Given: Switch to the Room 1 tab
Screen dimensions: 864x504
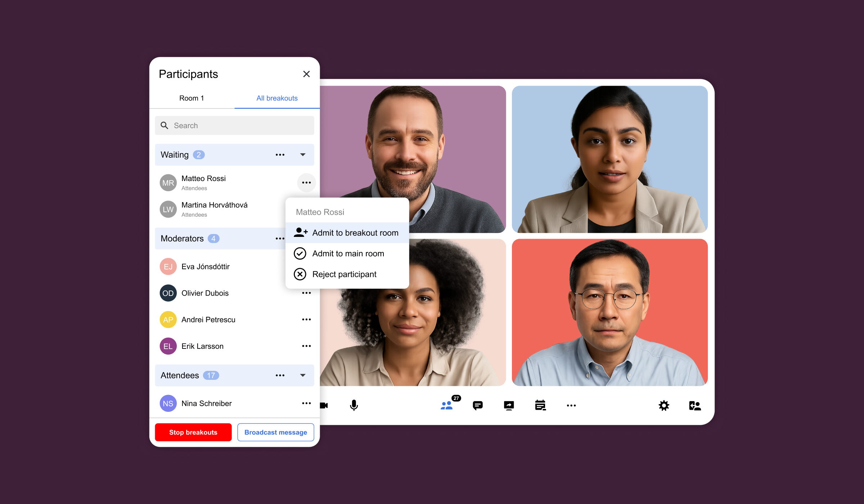Looking at the screenshot, I should 192,98.
